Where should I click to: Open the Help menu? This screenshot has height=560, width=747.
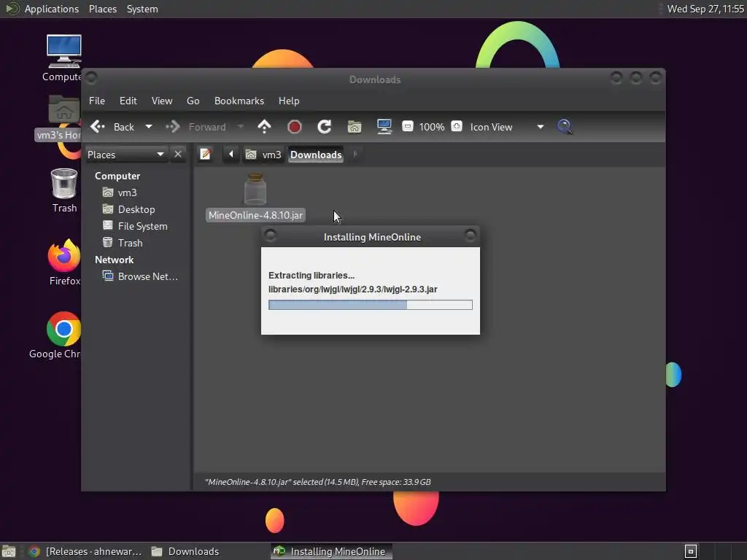pos(289,101)
